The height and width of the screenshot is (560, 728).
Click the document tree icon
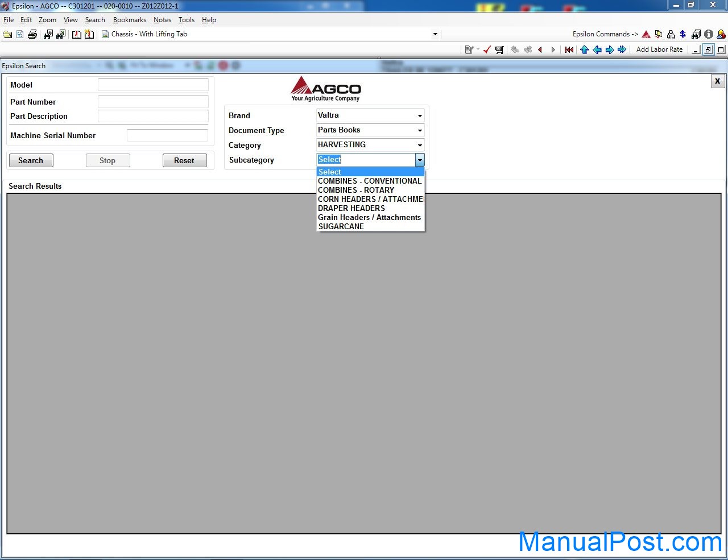pyautogui.click(x=20, y=34)
